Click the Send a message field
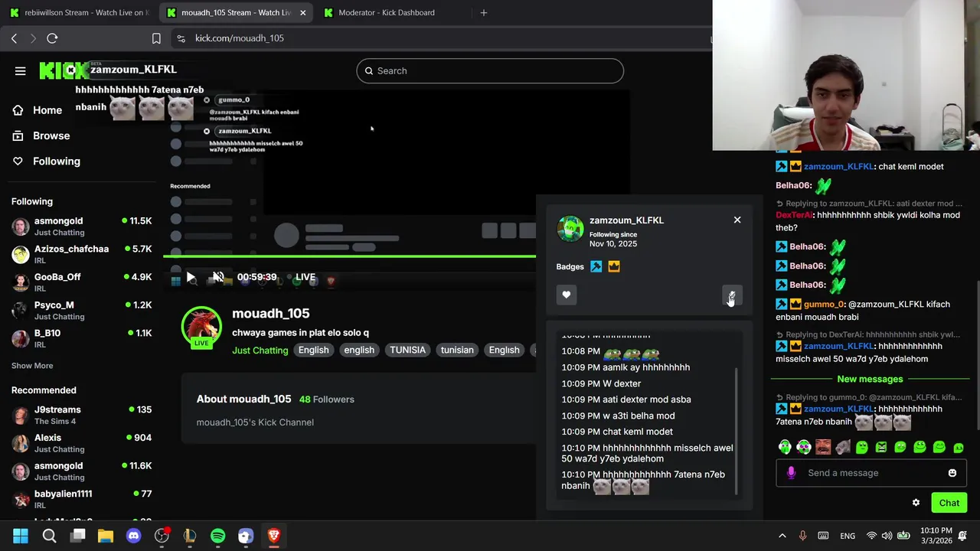Image resolution: width=980 pixels, height=551 pixels. (x=871, y=473)
